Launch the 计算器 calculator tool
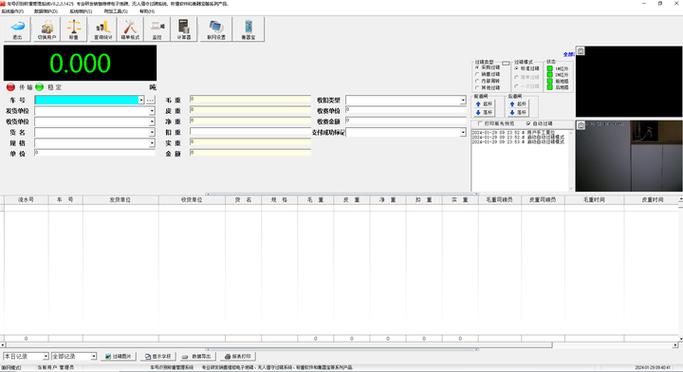 184,29
